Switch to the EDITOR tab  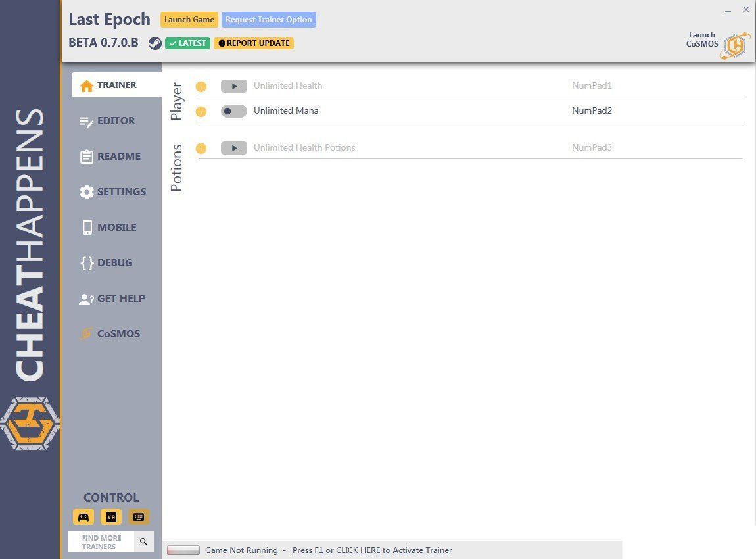[x=116, y=120]
